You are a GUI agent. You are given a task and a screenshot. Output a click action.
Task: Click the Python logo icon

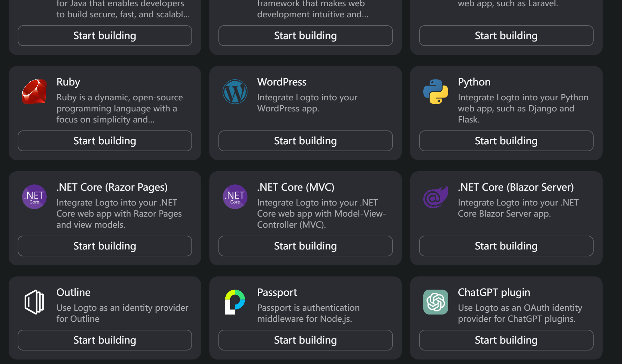[x=436, y=92]
